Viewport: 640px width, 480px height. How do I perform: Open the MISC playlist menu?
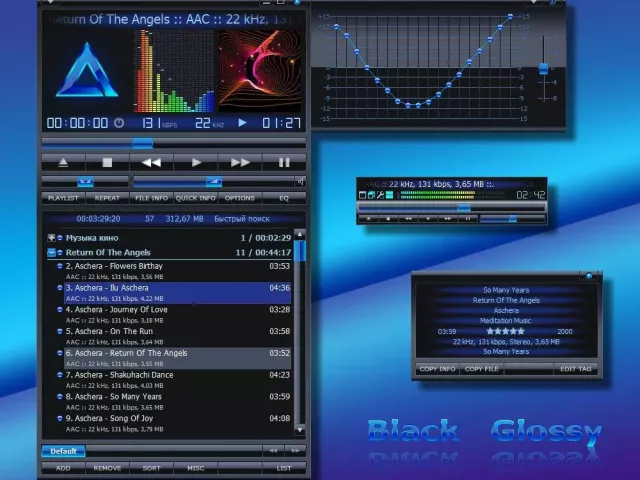pos(195,467)
